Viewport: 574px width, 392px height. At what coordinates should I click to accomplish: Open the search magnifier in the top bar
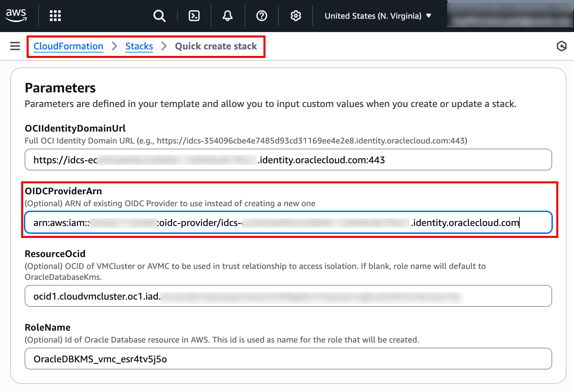point(159,16)
